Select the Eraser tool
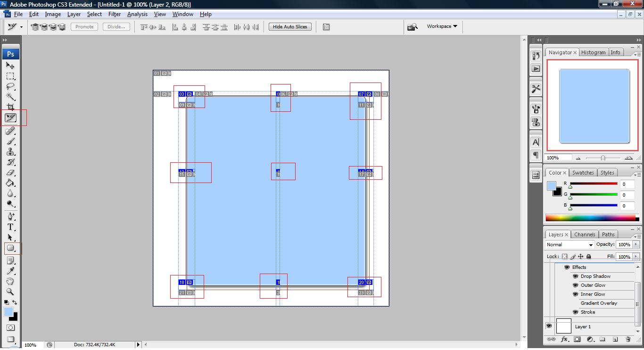This screenshot has width=644, height=350. click(10, 173)
